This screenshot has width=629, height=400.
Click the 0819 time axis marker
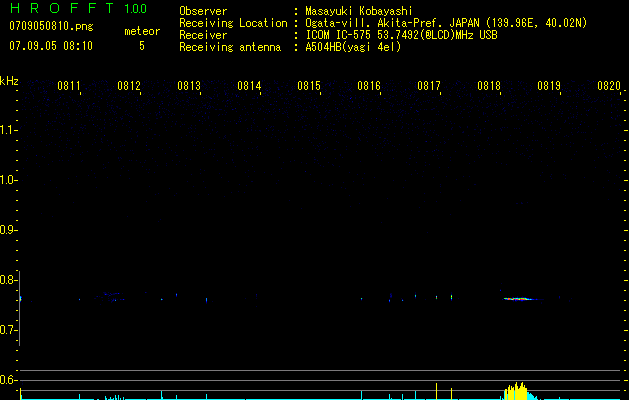(x=549, y=85)
